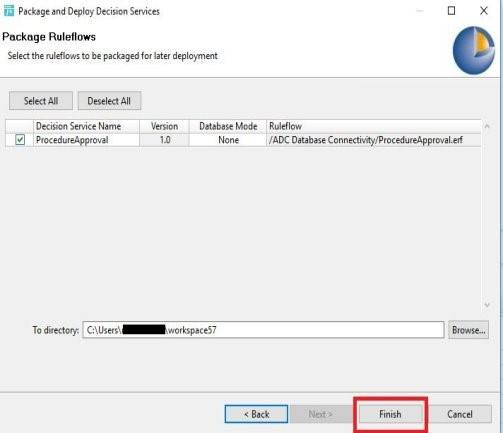Screen dimensions: 503x433
Task: Open the Database Mode cell showing None
Action: pos(228,140)
